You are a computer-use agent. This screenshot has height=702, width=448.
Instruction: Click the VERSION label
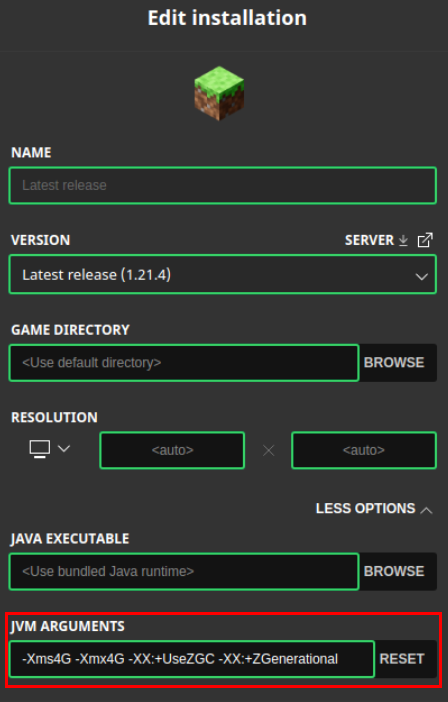(40, 240)
